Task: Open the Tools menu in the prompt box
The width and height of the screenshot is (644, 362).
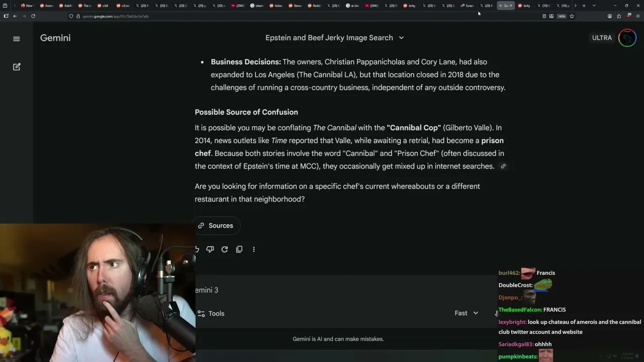Action: coord(211,313)
